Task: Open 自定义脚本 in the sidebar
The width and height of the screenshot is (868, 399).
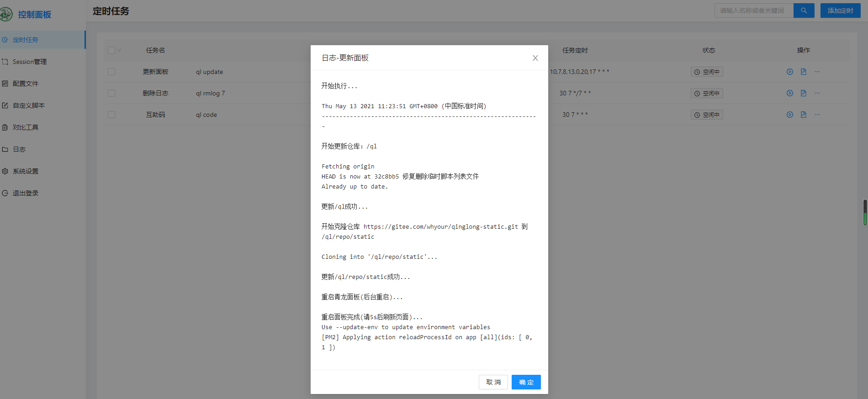Action: (42, 105)
